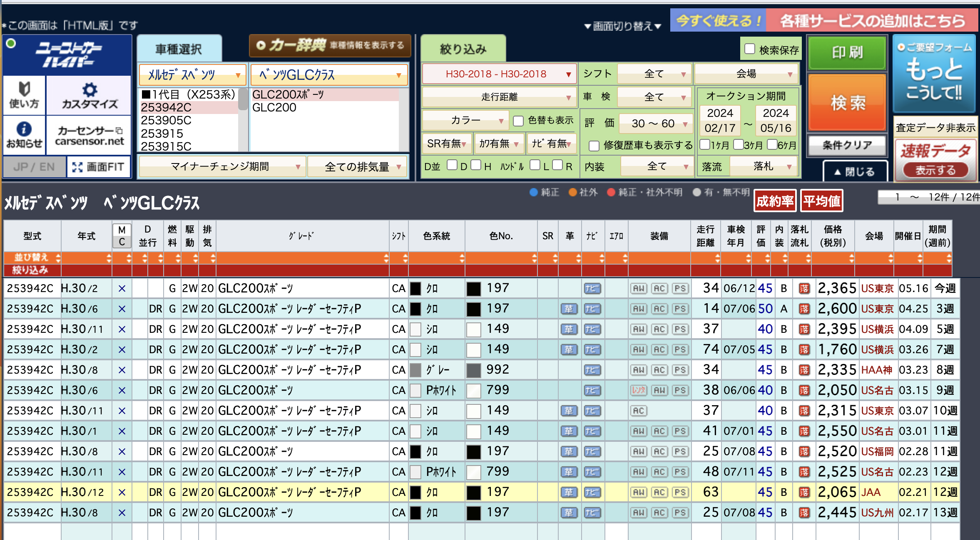
Task: Open the カラー dropdown
Action: (x=465, y=121)
